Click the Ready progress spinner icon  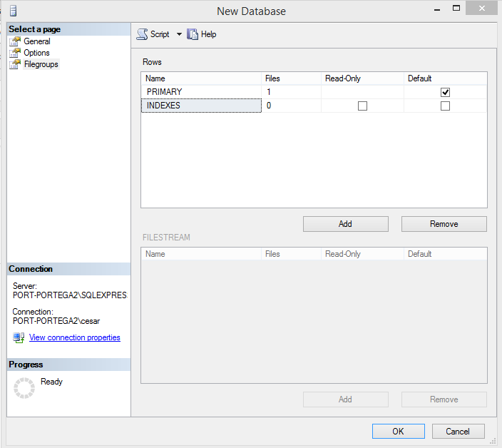tap(24, 388)
